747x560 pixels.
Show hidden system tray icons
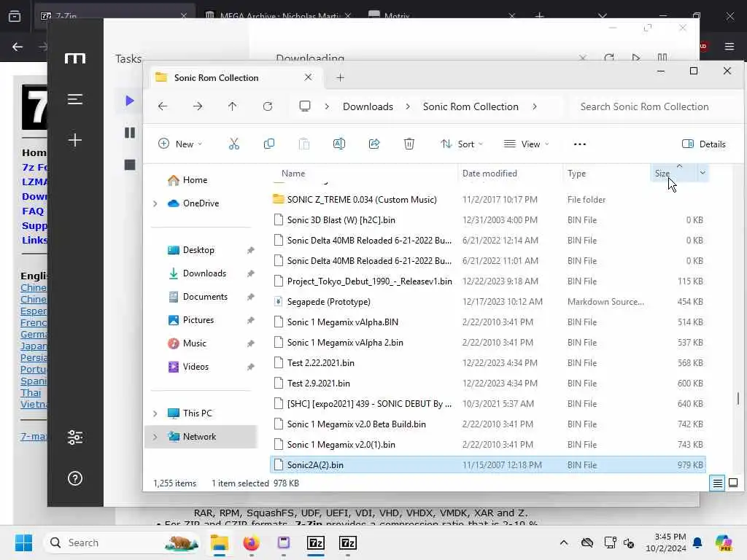tap(564, 542)
